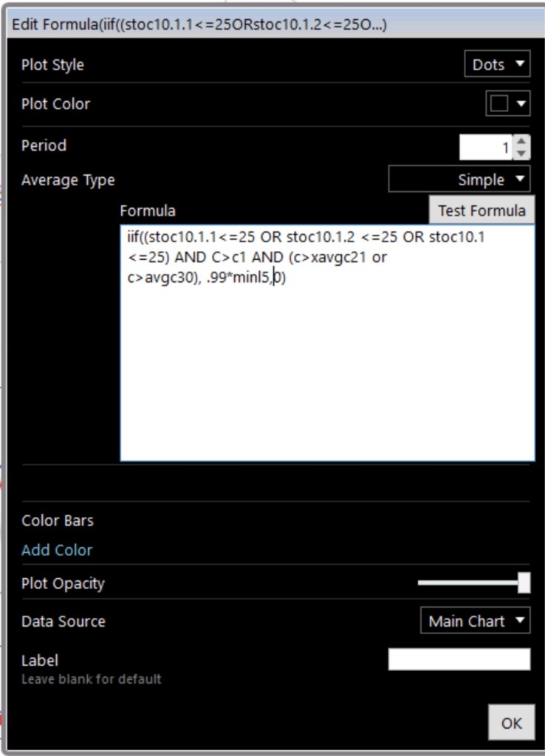The image size is (545, 756).
Task: Open the Plot Style dropdown showing Dots
Action: pyautogui.click(x=497, y=63)
